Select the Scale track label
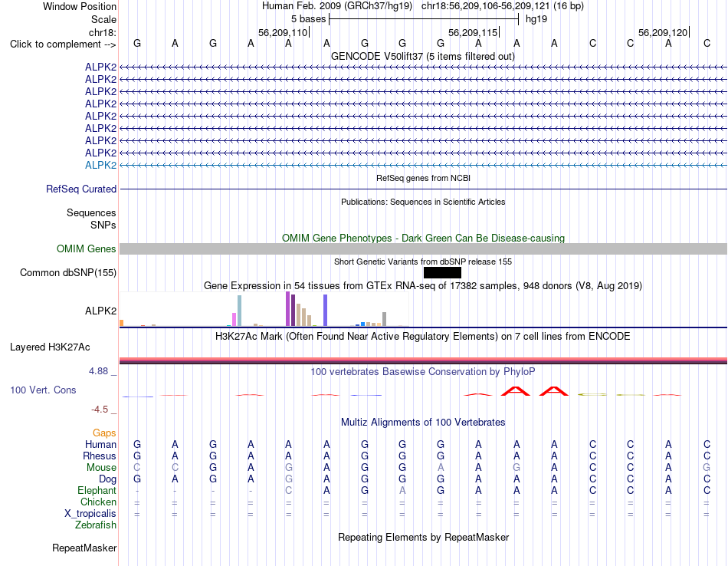 pos(103,19)
